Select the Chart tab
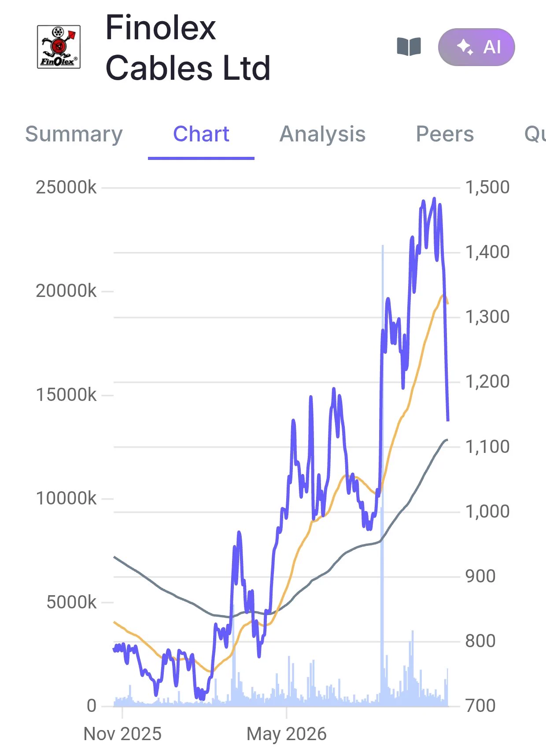The image size is (546, 756). pos(201,134)
